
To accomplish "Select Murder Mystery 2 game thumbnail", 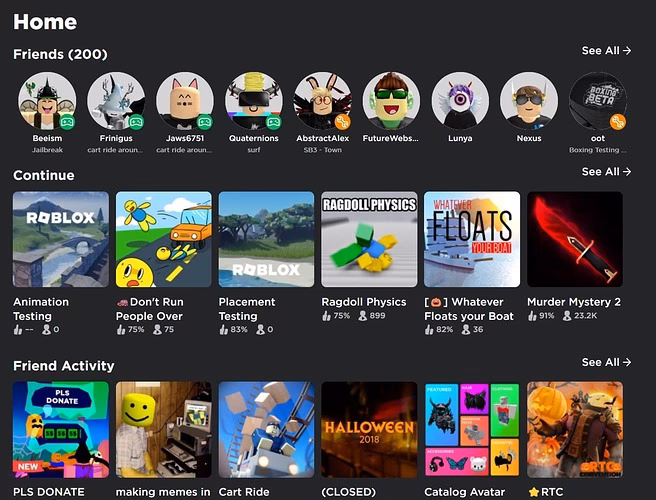I will tap(575, 239).
